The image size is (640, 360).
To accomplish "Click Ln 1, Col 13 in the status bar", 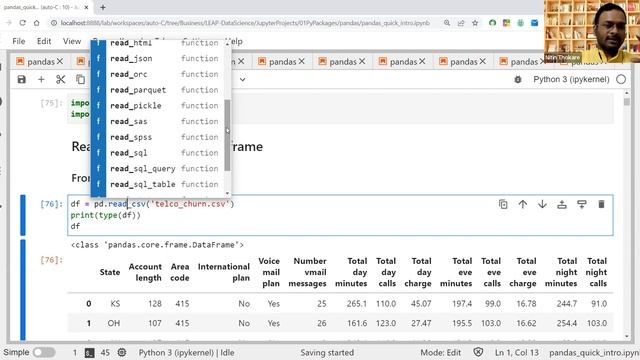I will 516,352.
